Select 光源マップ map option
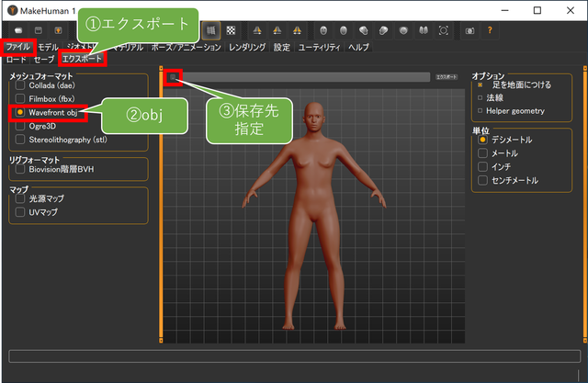This screenshot has width=588, height=383. 40,198
